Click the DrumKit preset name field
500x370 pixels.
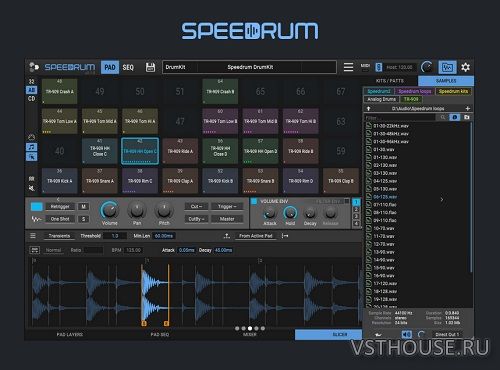[x=249, y=67]
